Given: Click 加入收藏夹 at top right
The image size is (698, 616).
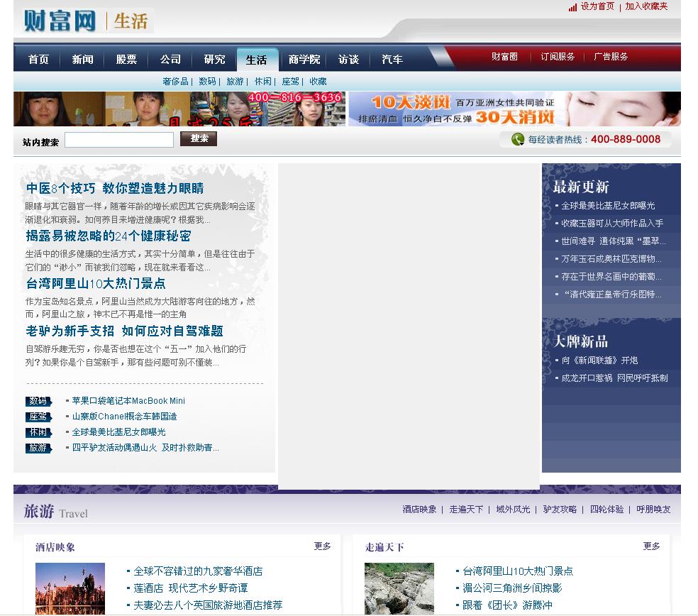Looking at the screenshot, I should [646, 6].
